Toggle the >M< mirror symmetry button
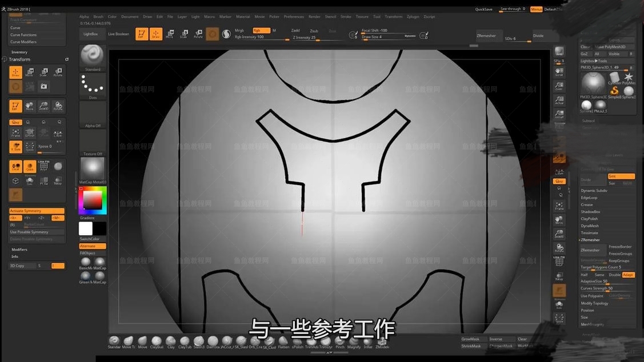644x362 pixels. click(x=58, y=218)
